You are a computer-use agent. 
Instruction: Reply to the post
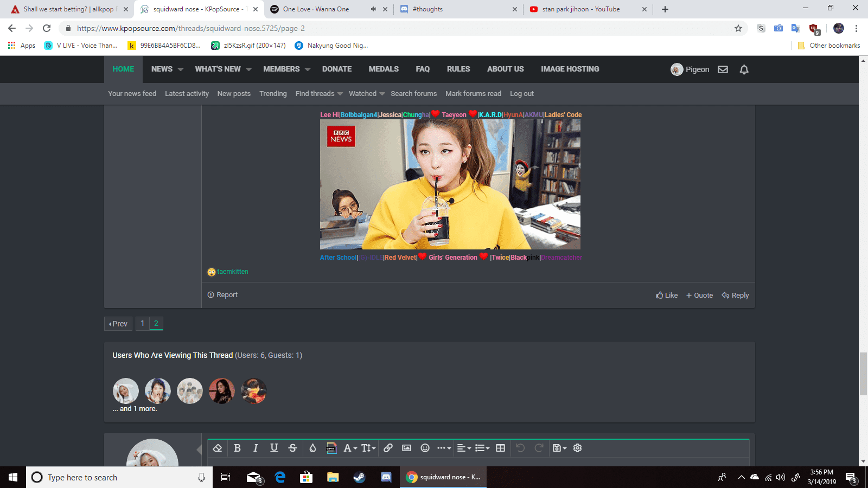point(735,295)
